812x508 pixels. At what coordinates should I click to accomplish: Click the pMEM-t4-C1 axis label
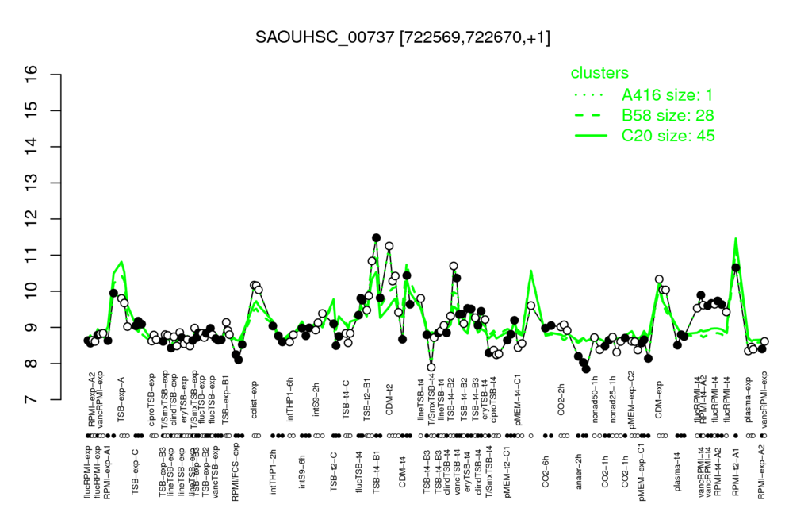pos(518,400)
